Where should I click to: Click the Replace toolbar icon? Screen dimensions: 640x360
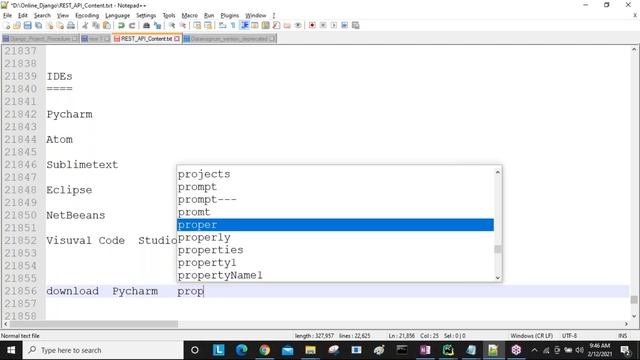tap(157, 25)
